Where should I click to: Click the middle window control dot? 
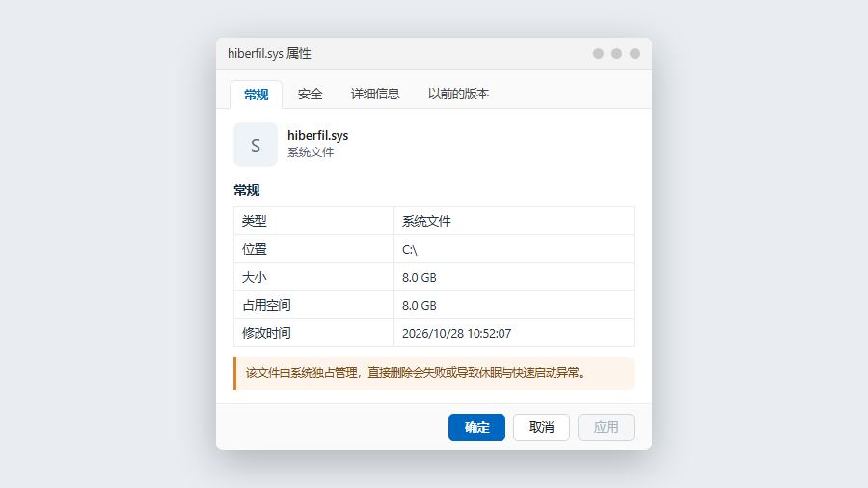click(616, 54)
